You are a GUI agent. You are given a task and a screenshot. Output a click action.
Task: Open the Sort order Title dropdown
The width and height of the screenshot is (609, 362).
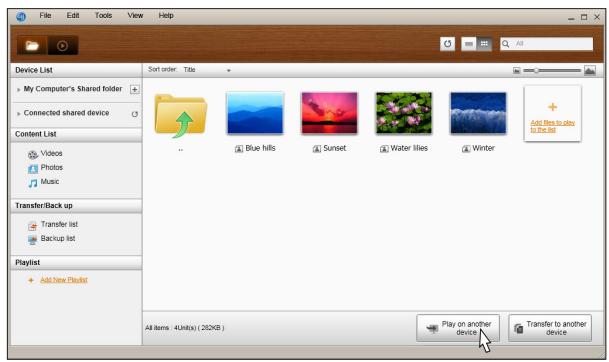click(x=207, y=70)
